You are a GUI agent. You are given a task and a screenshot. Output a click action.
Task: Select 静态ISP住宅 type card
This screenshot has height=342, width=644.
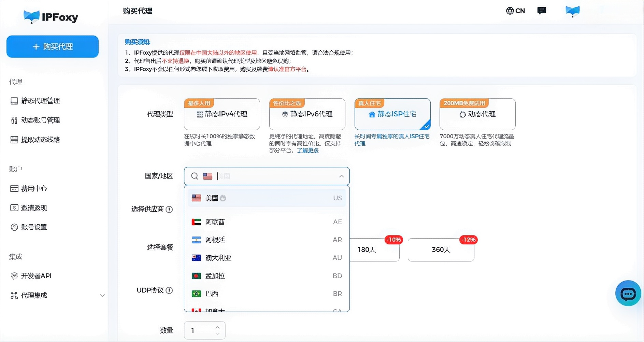392,114
